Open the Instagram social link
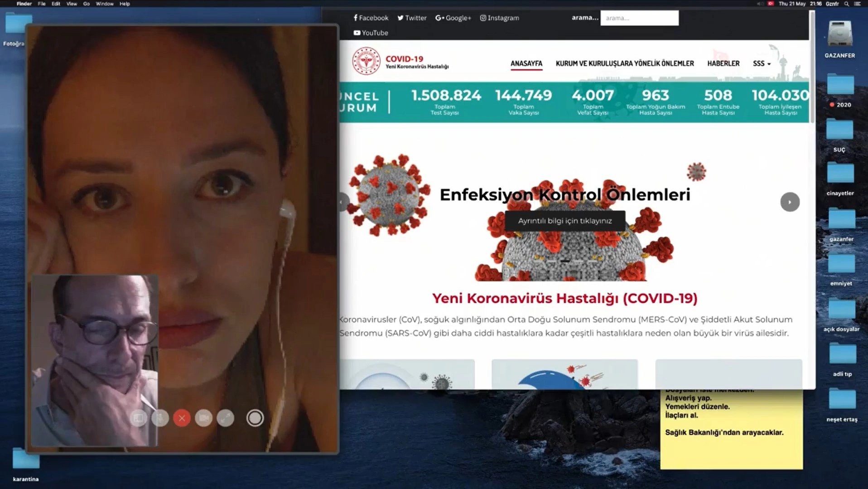Screen dimensions: 868x489 coord(499,18)
